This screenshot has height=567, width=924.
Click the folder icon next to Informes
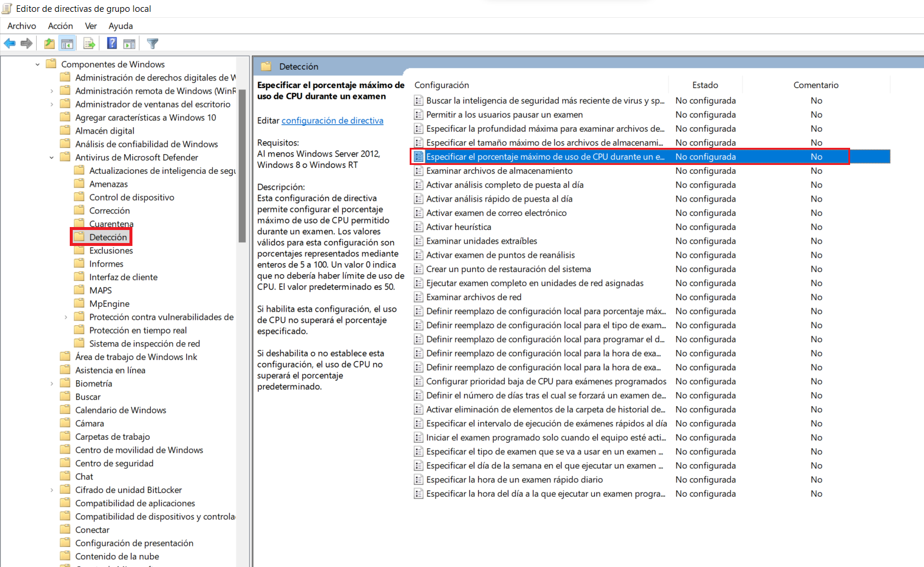click(x=79, y=263)
